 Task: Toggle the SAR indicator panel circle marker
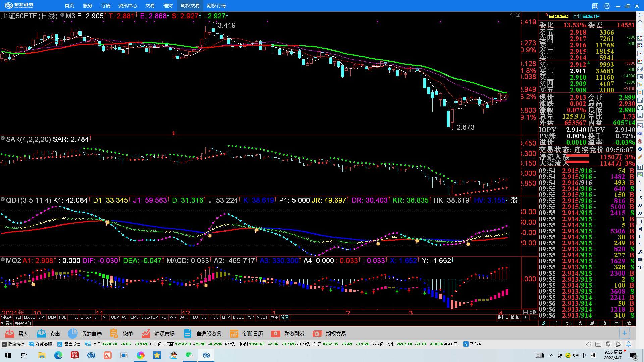[x=3, y=138]
